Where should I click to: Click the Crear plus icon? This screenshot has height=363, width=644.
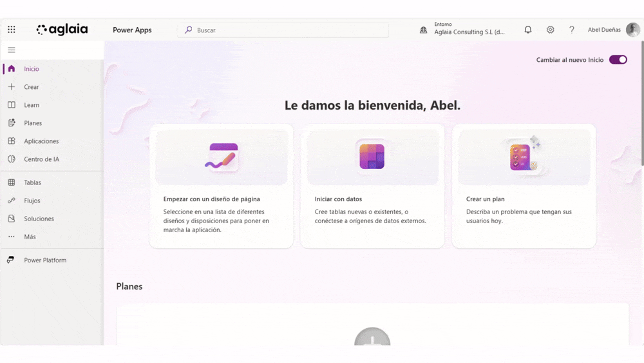(x=12, y=87)
